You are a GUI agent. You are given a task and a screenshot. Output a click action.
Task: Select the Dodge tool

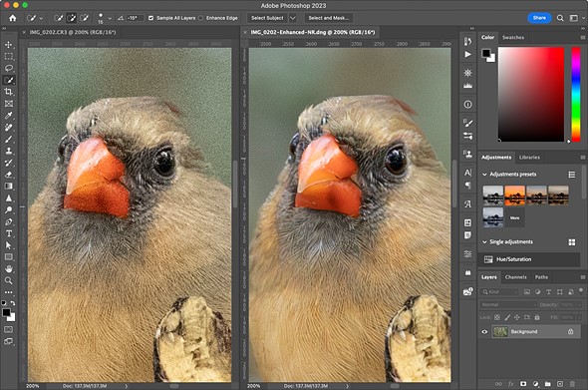9,209
